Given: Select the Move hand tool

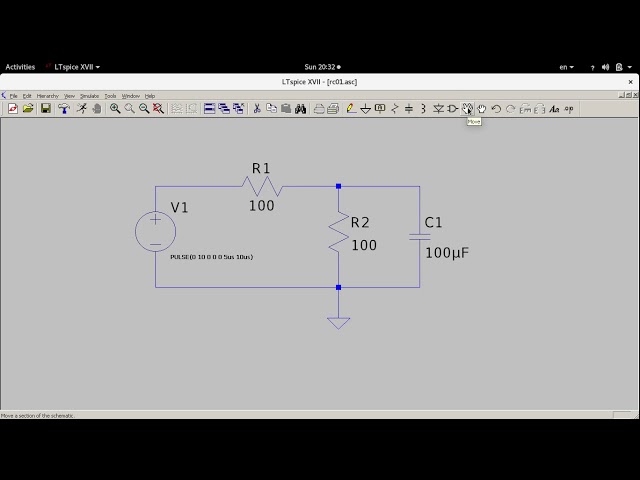Looking at the screenshot, I should (467, 109).
